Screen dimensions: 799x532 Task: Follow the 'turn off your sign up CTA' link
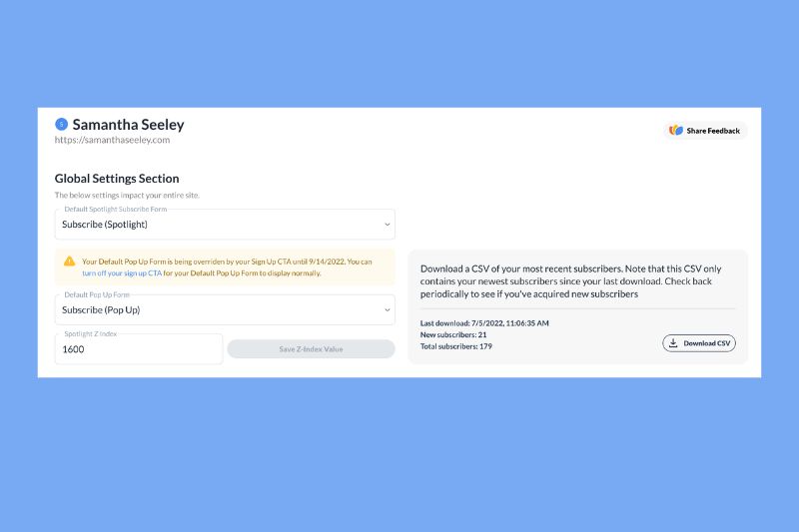tap(122, 273)
